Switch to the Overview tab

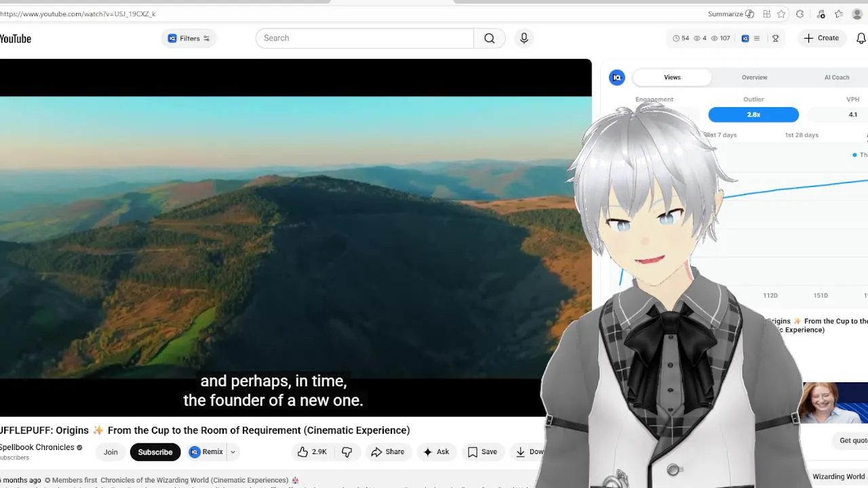(754, 77)
